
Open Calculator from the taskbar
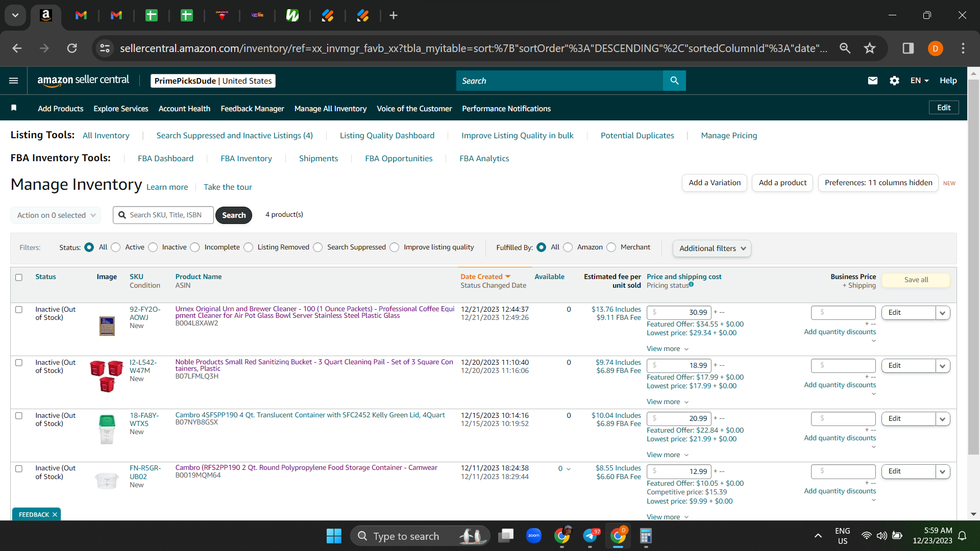[646, 536]
